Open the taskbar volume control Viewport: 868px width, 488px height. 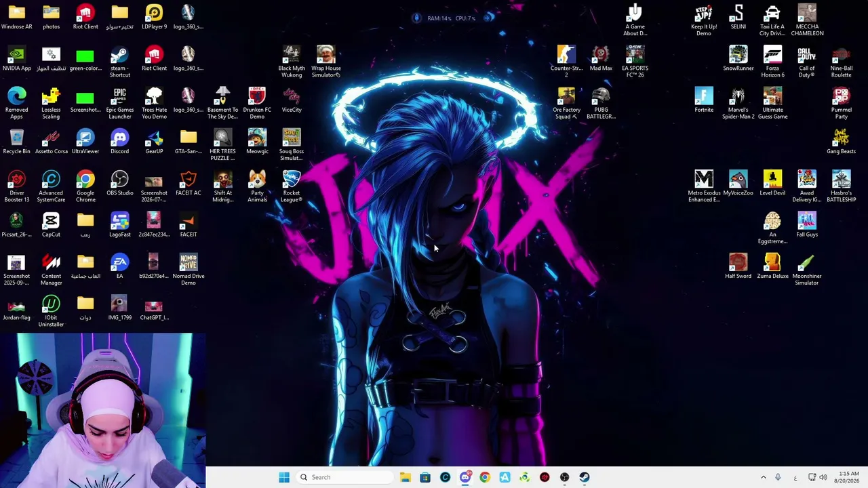tap(823, 477)
